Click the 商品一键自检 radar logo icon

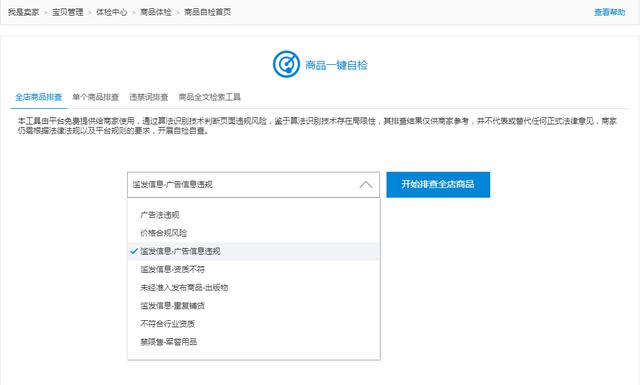coord(286,64)
